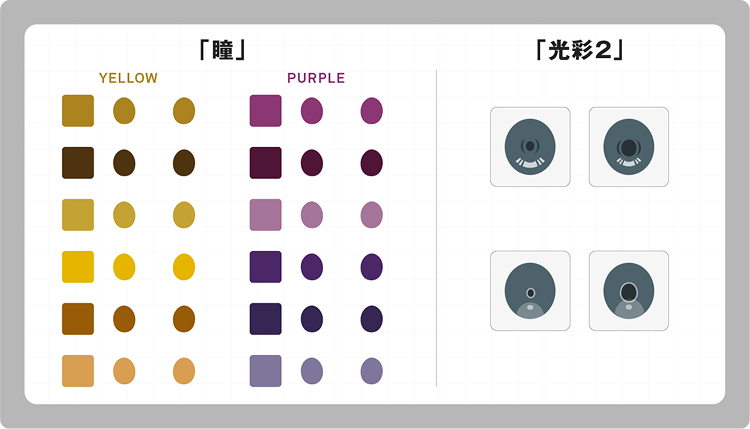
Task: Click the first dark navy-purple oval pupil
Action: 312,319
